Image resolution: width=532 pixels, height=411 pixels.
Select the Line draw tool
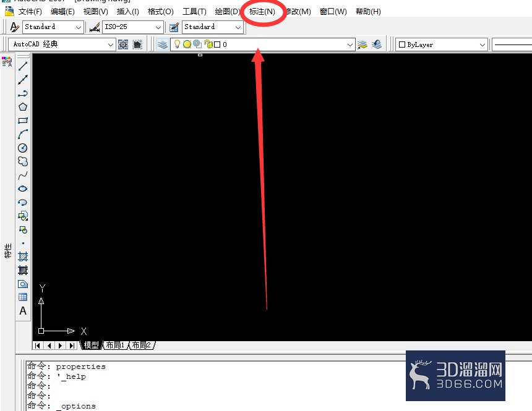click(x=23, y=66)
